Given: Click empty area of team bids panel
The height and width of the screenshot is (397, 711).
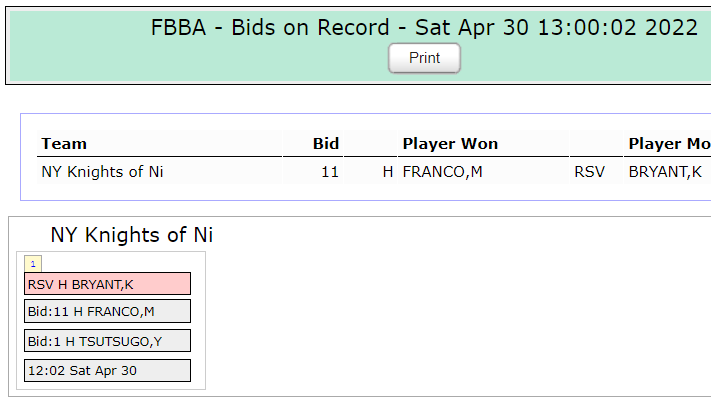Looking at the screenshot, I should (453, 317).
